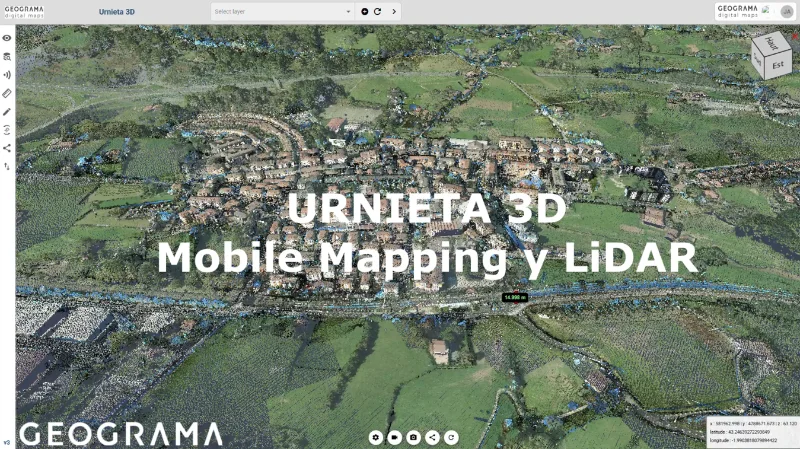
Task: Select the pencil drawing tool
Action: 7,112
